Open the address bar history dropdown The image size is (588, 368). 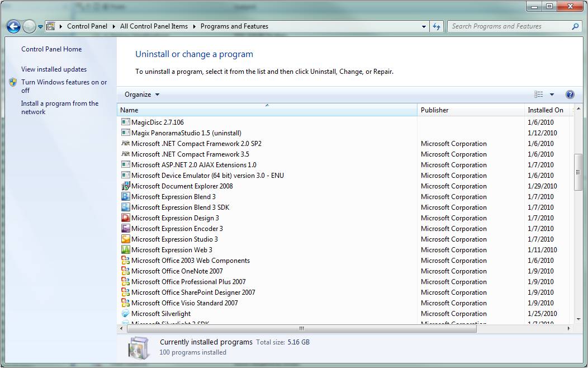[424, 27]
